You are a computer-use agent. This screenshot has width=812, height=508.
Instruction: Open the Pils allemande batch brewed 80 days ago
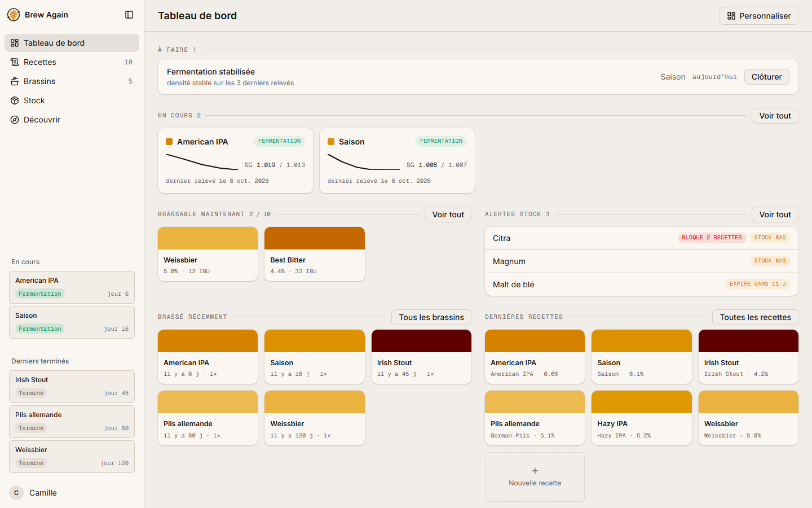tap(208, 418)
